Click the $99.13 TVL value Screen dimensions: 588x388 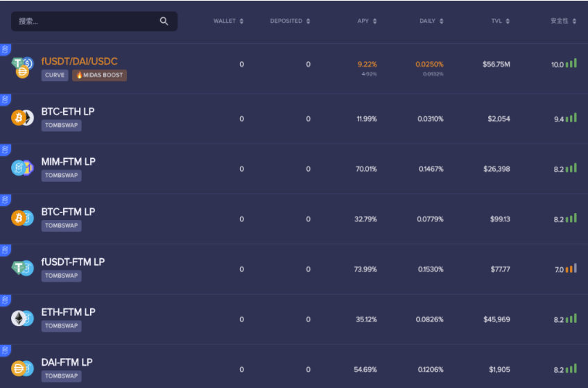(x=500, y=219)
